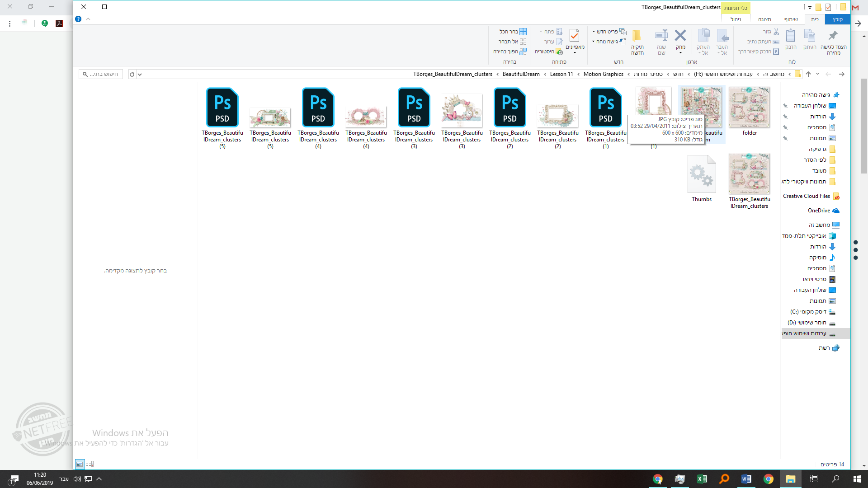Click Lesson 11 in the breadcrumb path
The image size is (868, 488).
[561, 74]
